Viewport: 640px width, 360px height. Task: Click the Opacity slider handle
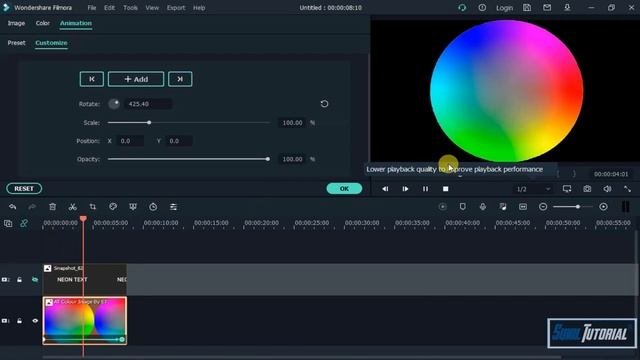coord(268,159)
